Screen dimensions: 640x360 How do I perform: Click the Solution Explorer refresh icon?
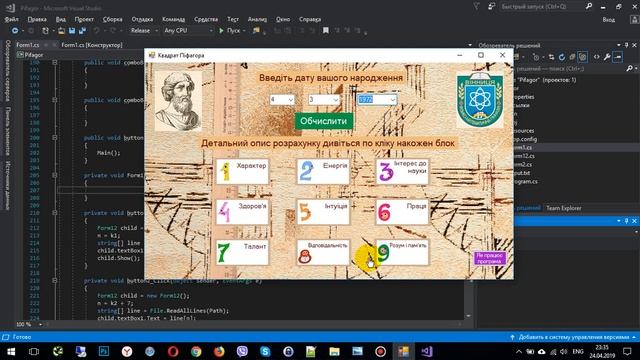point(562,57)
